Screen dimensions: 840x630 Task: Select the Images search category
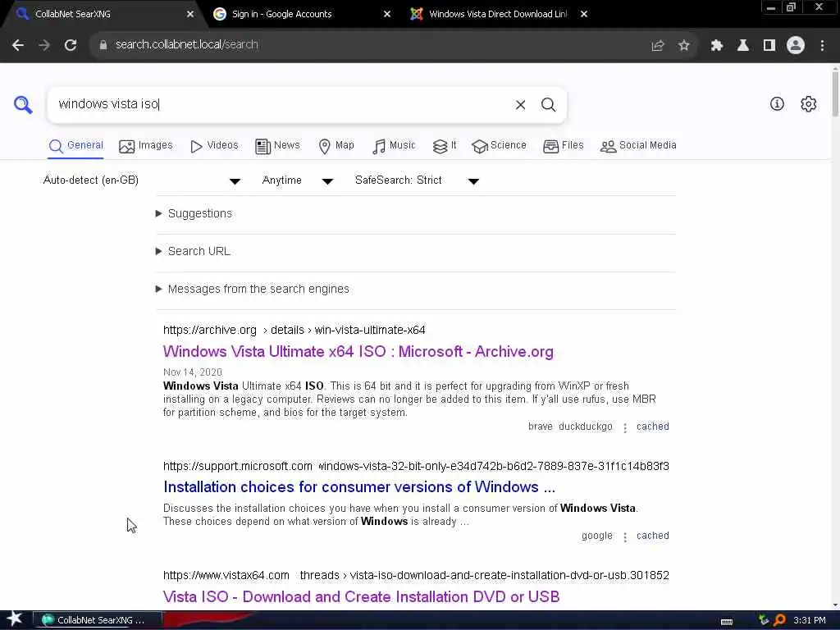tap(146, 146)
